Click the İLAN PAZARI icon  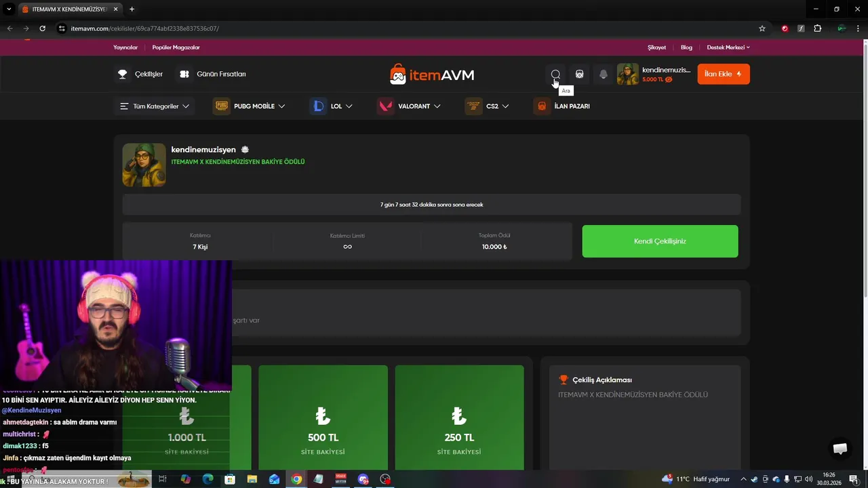542,106
